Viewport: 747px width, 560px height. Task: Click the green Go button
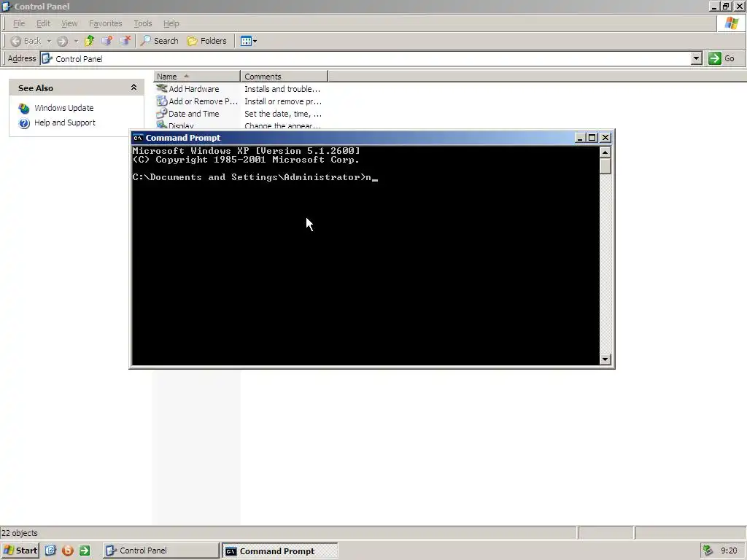pyautogui.click(x=721, y=58)
